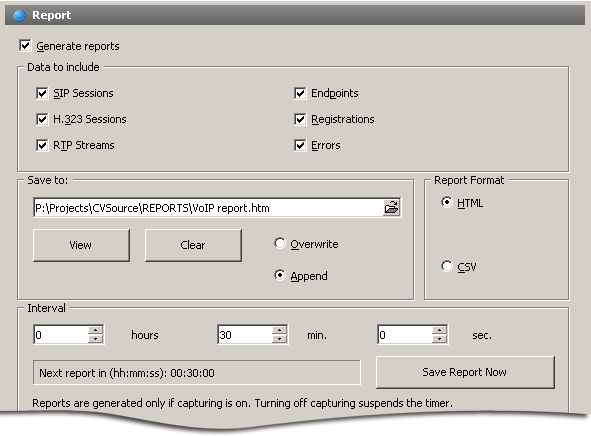Increase the hours spinner value

click(96, 330)
